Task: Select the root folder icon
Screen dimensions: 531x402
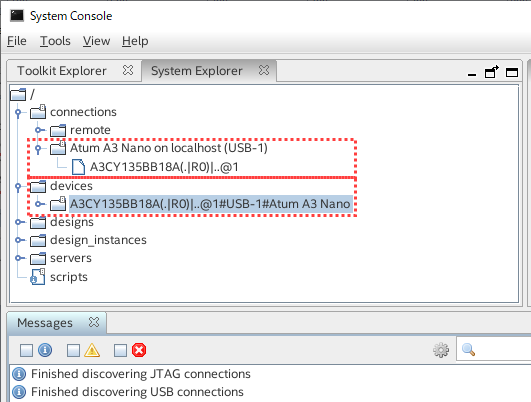Action: pos(18,94)
